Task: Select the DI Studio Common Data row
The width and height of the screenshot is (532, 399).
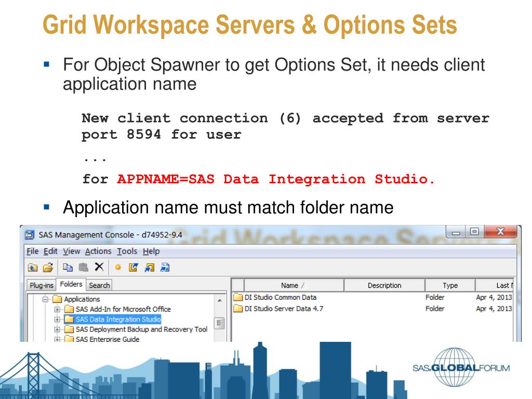Action: click(x=373, y=297)
